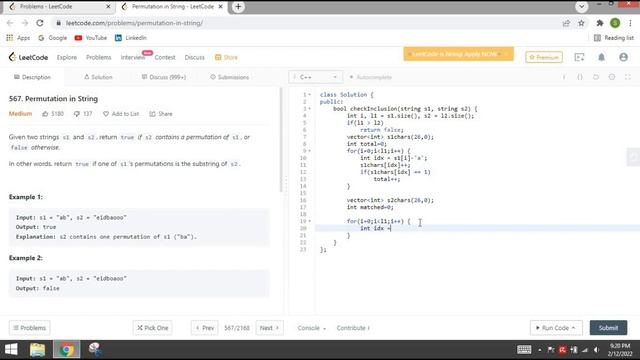Click the code format braces icon

[580, 77]
